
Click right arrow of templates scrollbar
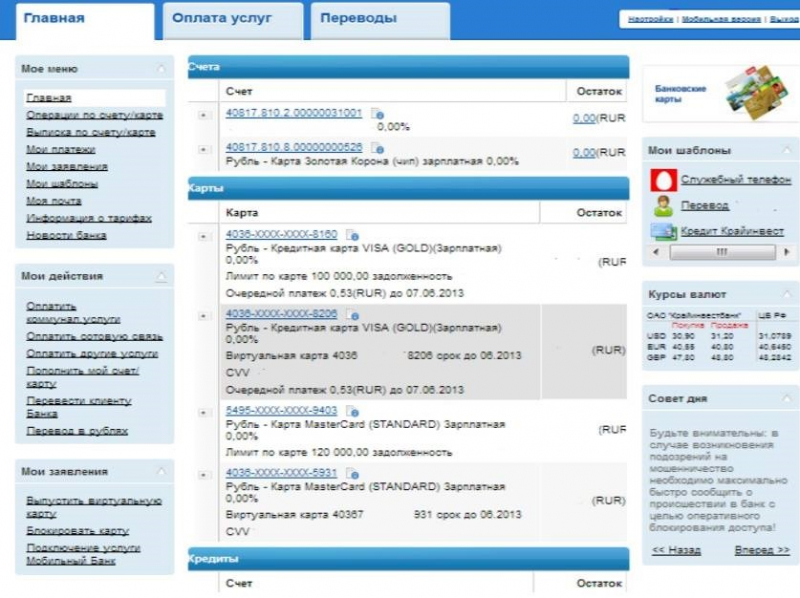click(x=786, y=252)
